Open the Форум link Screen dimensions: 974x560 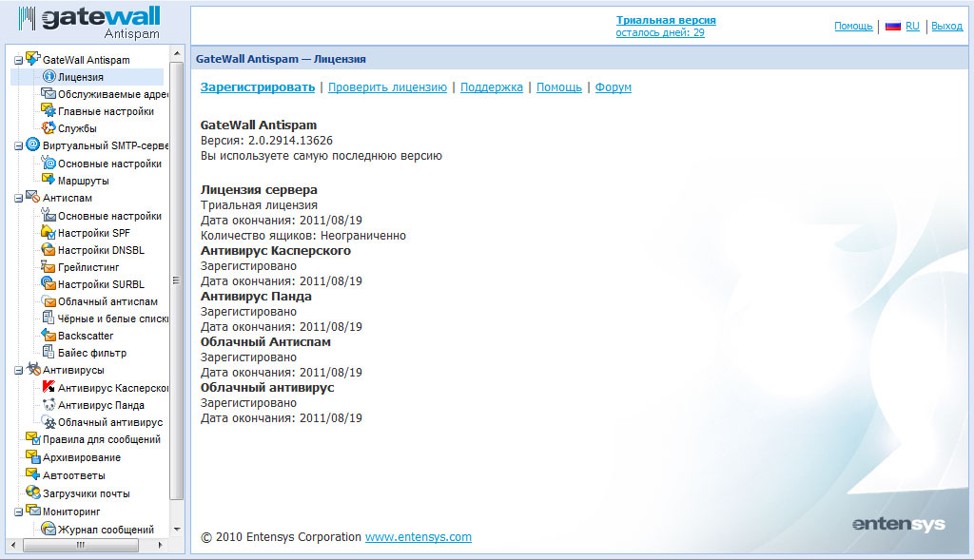614,87
